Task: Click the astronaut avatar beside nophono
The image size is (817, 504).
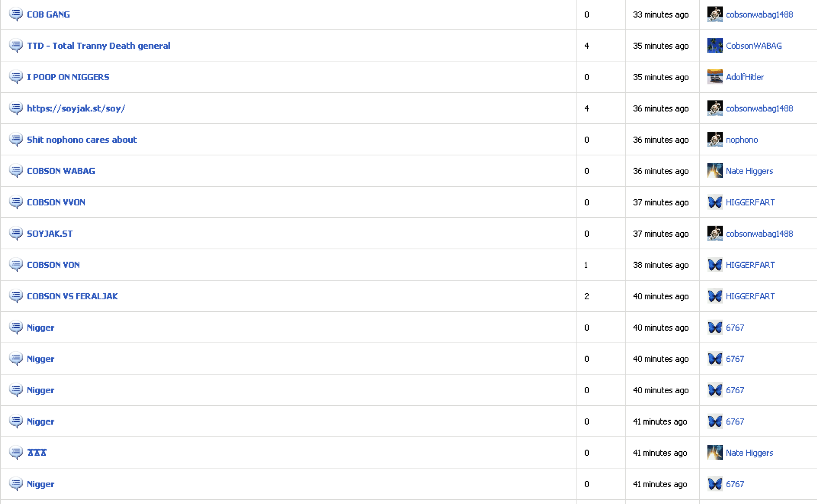Action: (715, 140)
